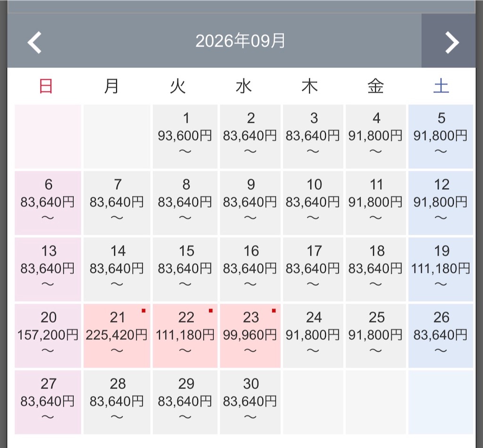Choose September 23 priced 99,960円
This screenshot has height=448, width=483.
click(250, 336)
